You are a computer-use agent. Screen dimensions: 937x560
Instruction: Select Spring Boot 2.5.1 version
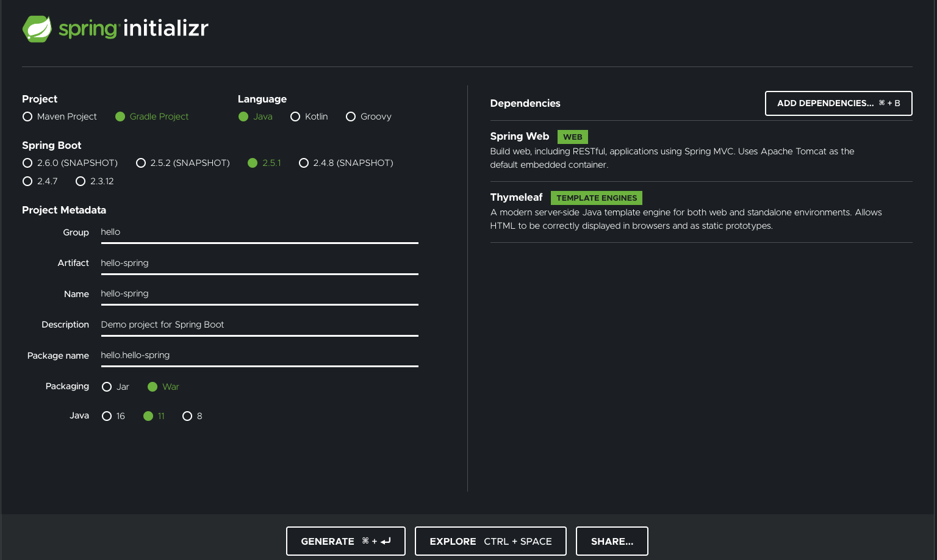click(253, 163)
